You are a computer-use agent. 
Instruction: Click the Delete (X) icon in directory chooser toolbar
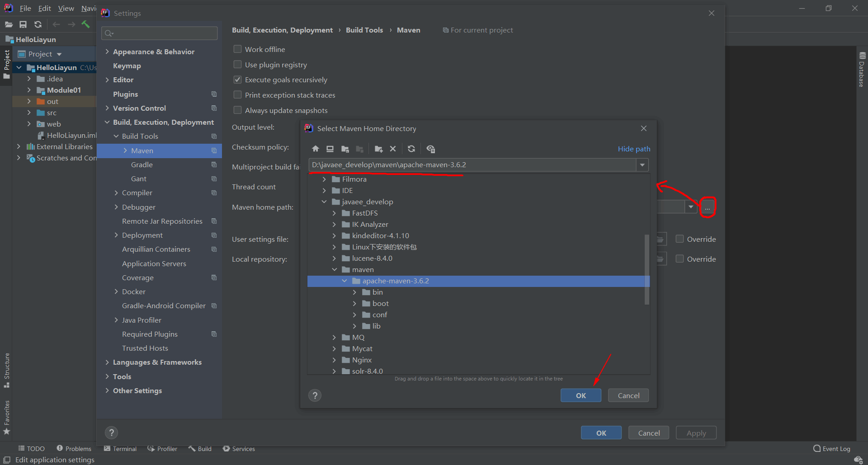(393, 149)
